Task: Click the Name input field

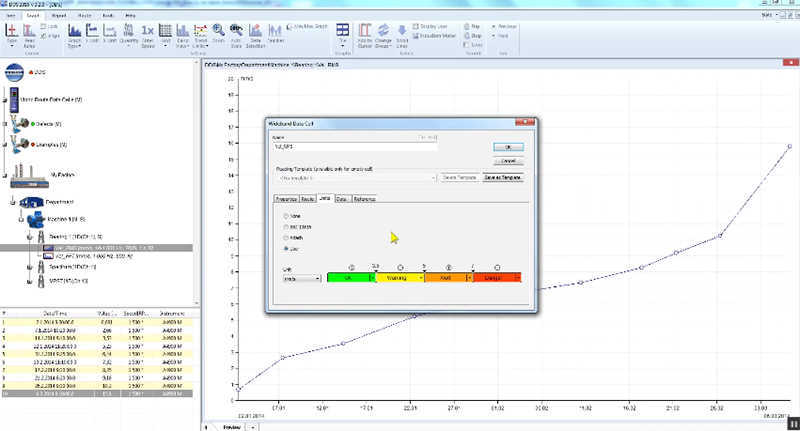Action: (355, 146)
